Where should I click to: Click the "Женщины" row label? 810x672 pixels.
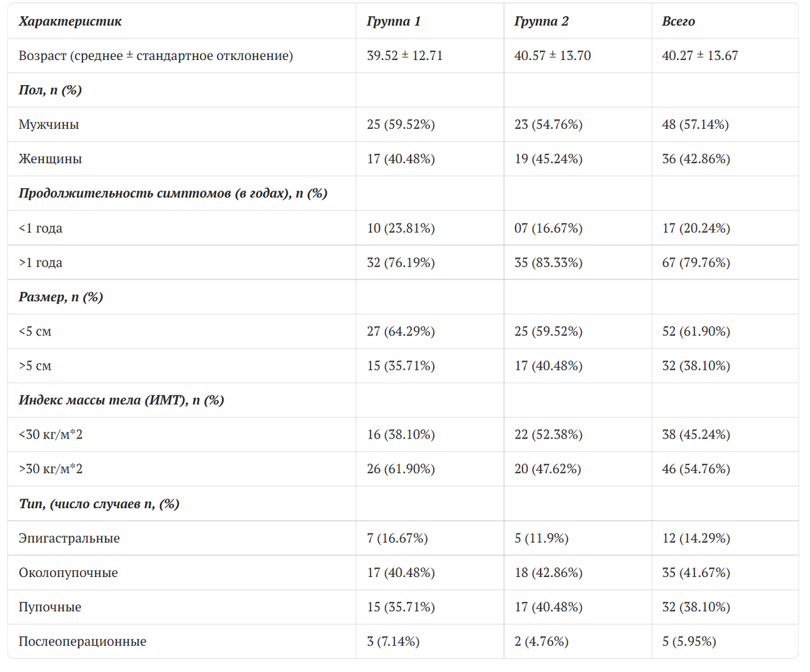(x=51, y=159)
